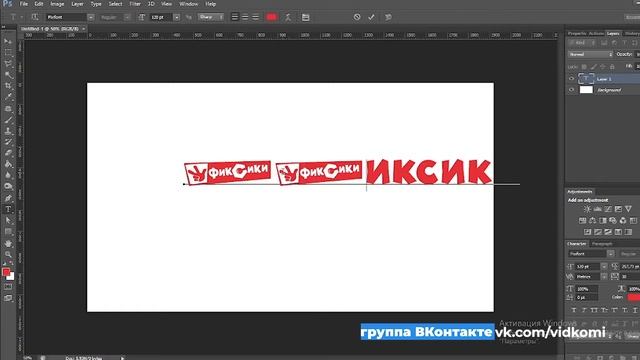640x360 pixels.
Task: Open tool preset picker arrow
Action: click(x=22, y=17)
